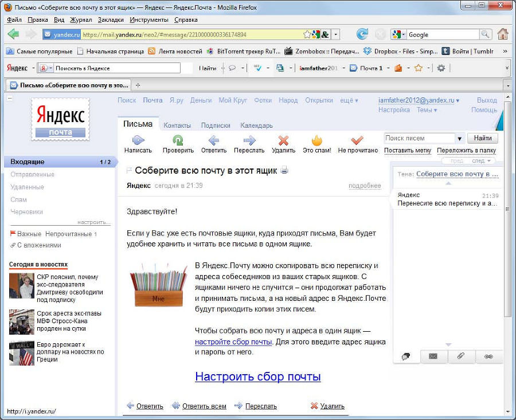Viewport: 516px width, 420px height.
Task: Click the Написать compose mail icon
Action: [x=138, y=140]
